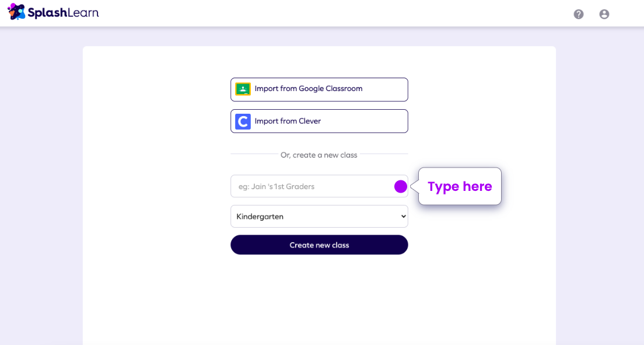Click the Google Classroom green board icon
The image size is (644, 345).
coord(243,89)
